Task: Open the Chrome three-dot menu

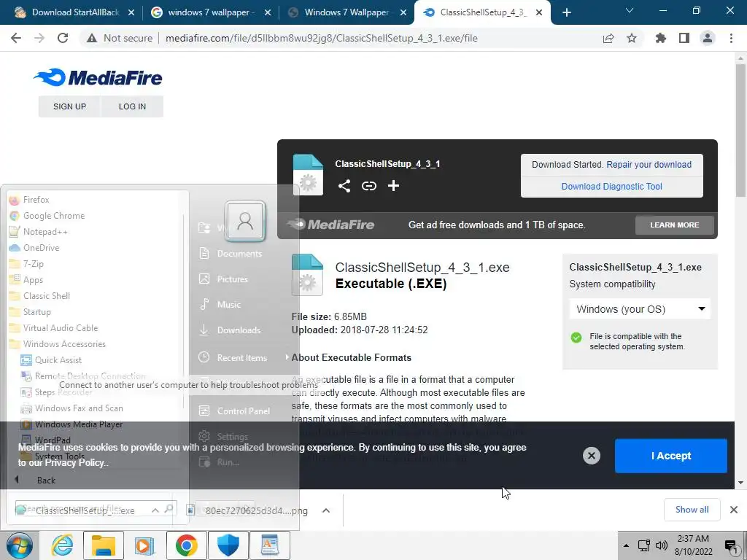Action: coord(731,38)
